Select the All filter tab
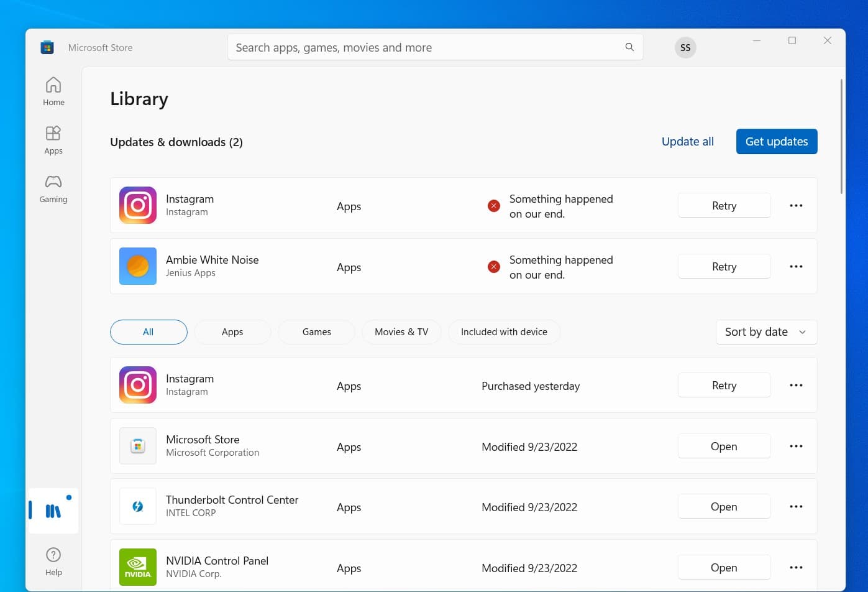This screenshot has height=592, width=868. click(148, 332)
